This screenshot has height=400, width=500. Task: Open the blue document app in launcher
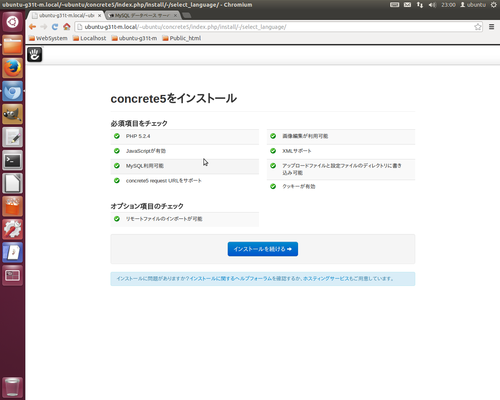[x=13, y=252]
